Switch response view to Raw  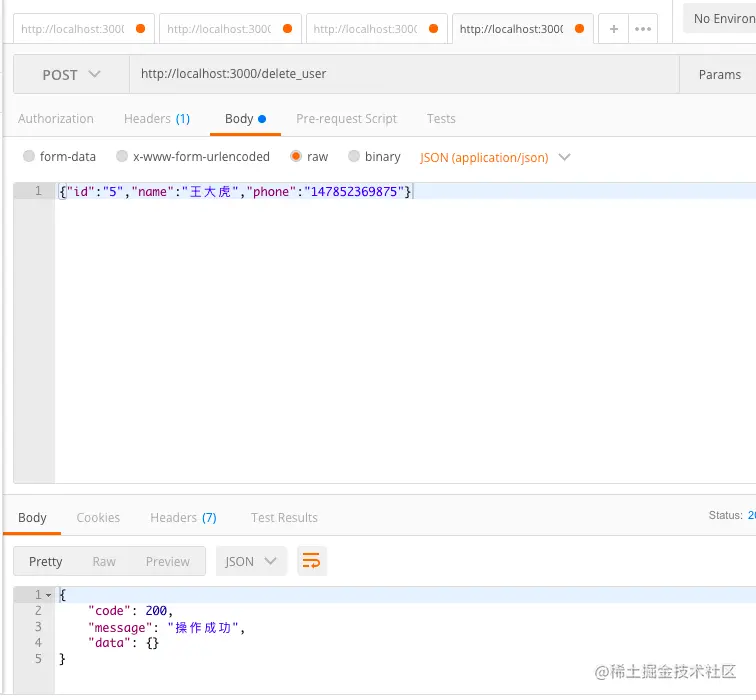[x=104, y=562]
